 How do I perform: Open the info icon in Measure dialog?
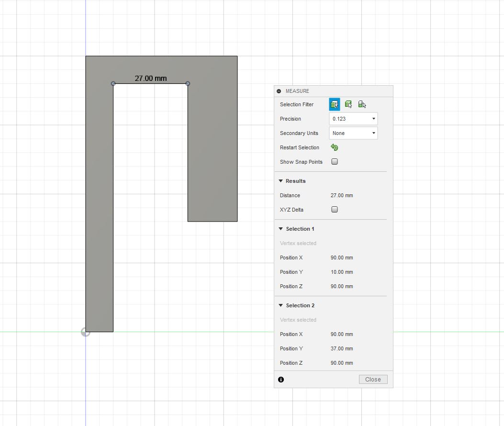(281, 380)
